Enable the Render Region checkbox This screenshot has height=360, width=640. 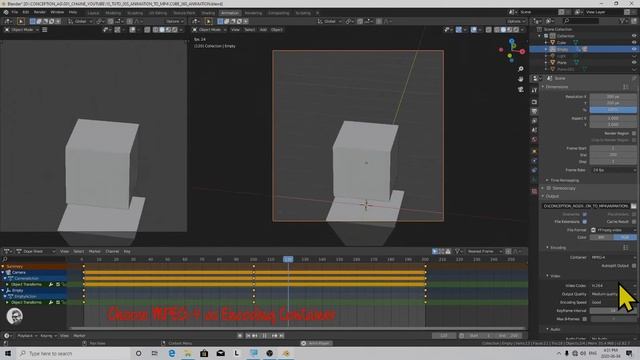pyautogui.click(x=634, y=133)
